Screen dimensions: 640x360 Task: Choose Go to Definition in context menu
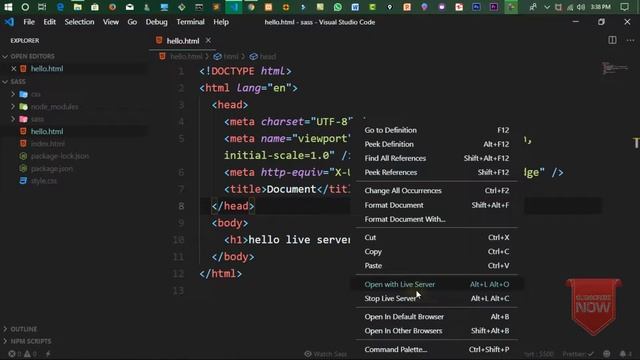[x=436, y=130]
